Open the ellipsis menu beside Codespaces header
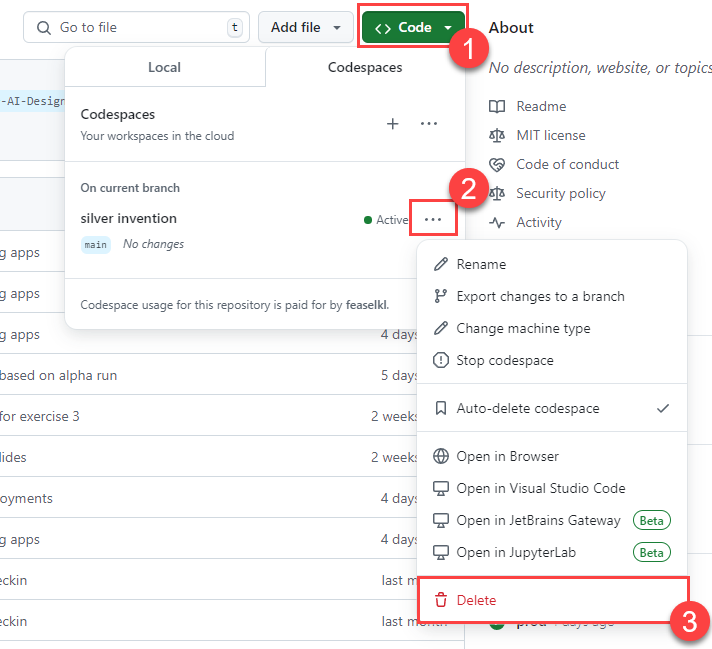The width and height of the screenshot is (712, 649). (x=429, y=124)
